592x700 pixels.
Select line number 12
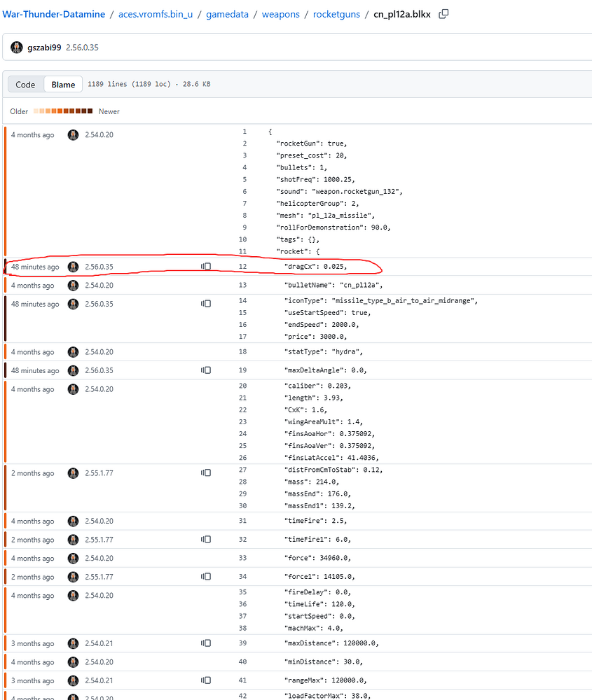click(x=242, y=267)
